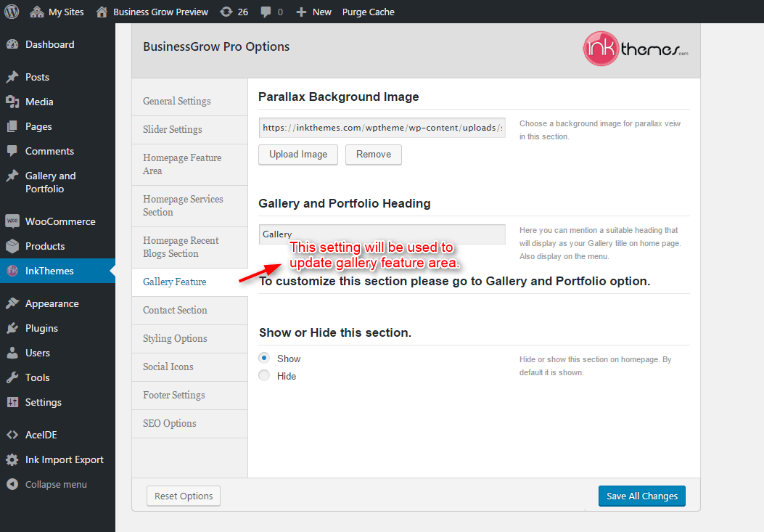Viewport: 764px width, 532px height.
Task: Click the Posts pushpin icon
Action: point(12,77)
